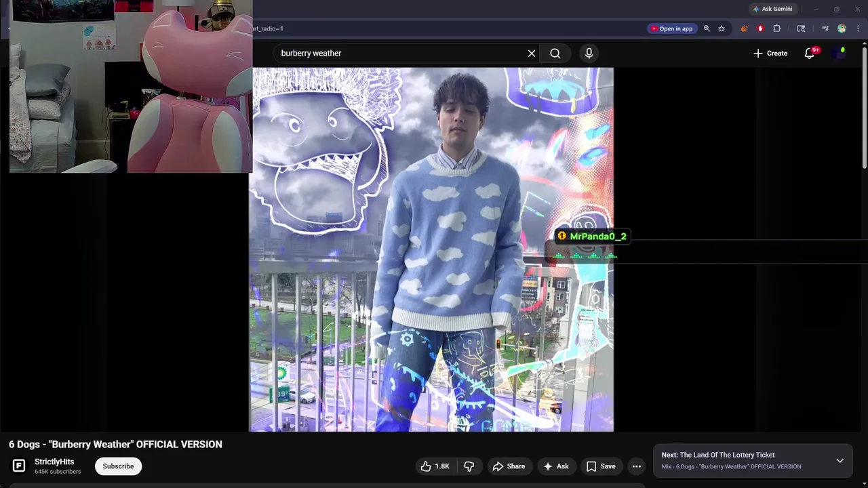Image resolution: width=868 pixels, height=488 pixels.
Task: Save the video to a playlist
Action: (x=601, y=466)
